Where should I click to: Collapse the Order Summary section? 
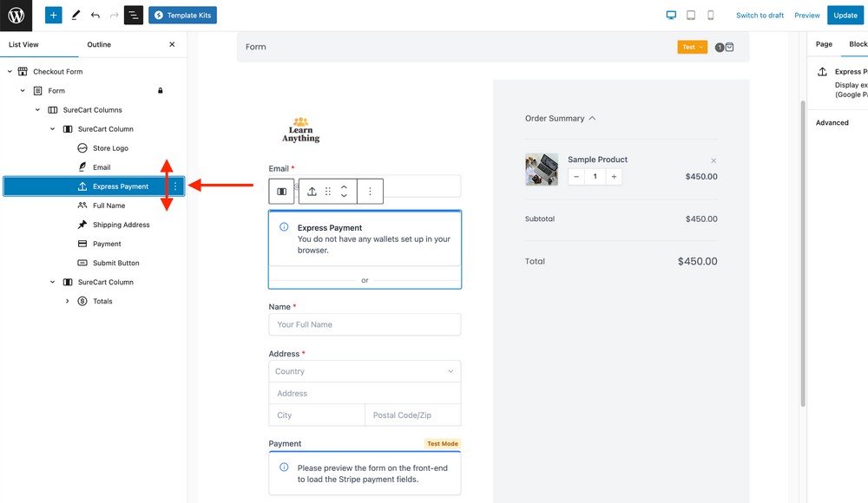592,118
